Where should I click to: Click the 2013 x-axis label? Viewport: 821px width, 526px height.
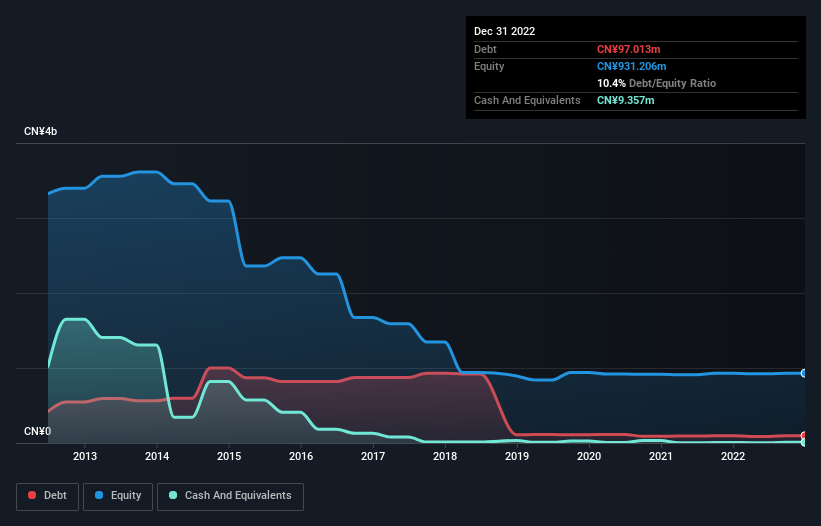(85, 456)
